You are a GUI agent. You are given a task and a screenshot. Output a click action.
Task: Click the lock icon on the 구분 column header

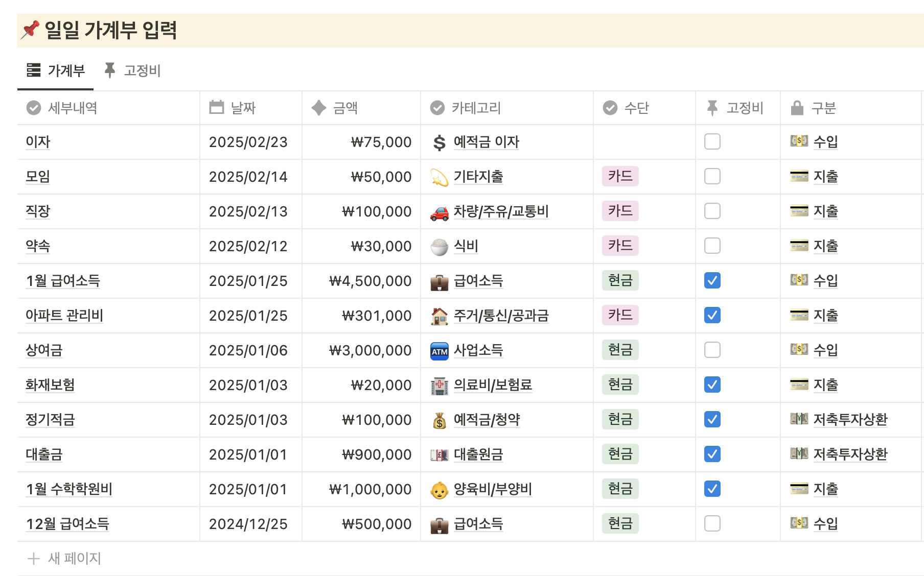(x=797, y=108)
